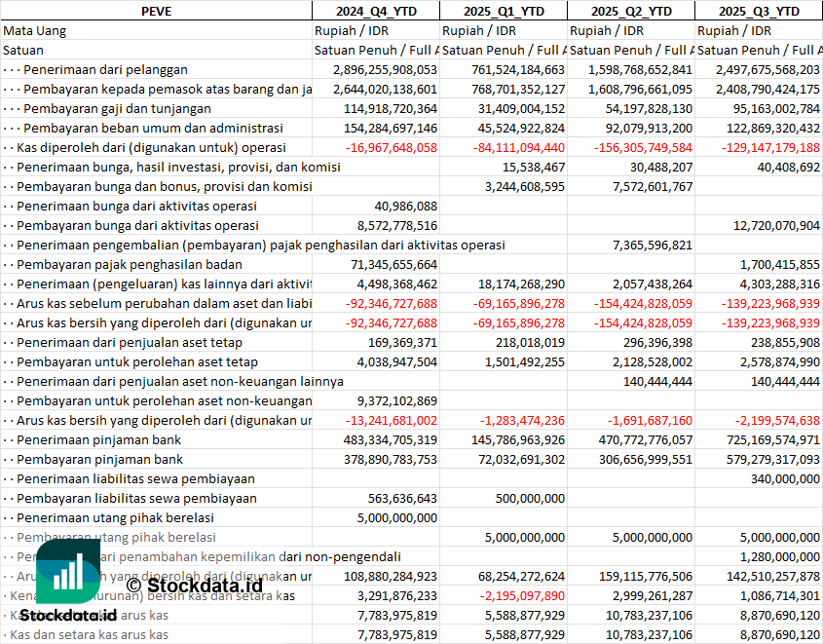823x644 pixels.
Task: Select the 2025_Q1_YTD column header
Action: point(504,11)
